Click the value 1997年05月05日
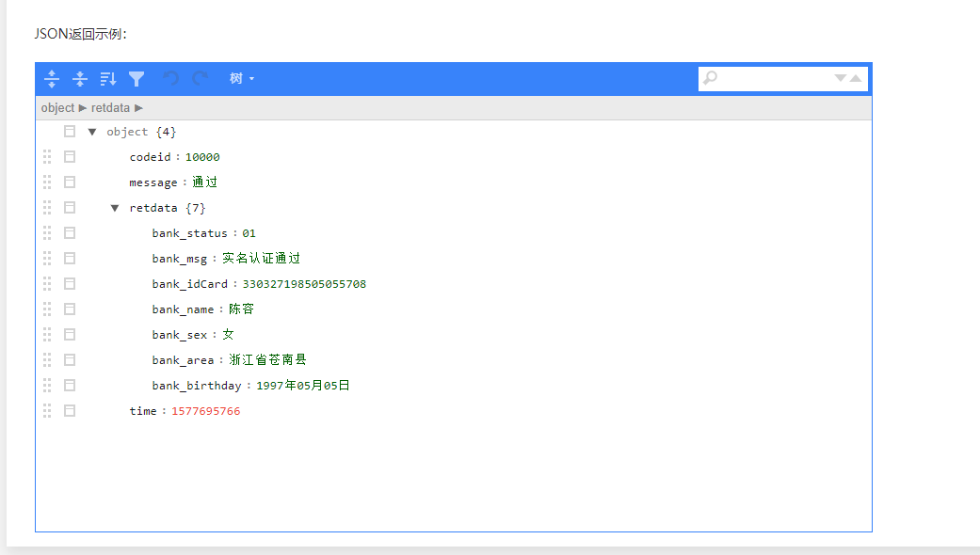The image size is (980, 555). [x=303, y=385]
